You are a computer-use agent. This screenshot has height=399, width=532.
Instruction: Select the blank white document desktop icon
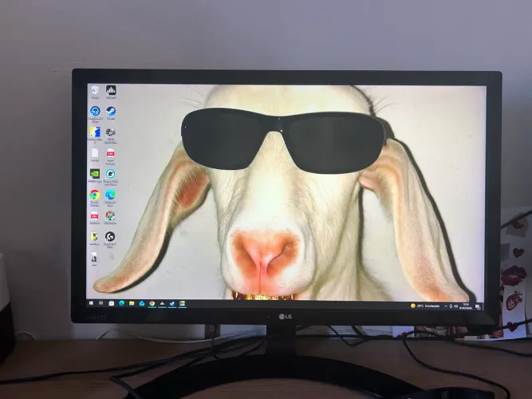point(95,155)
